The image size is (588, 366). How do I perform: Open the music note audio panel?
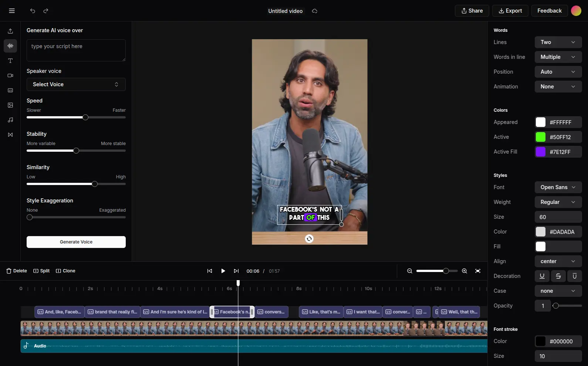pyautogui.click(x=10, y=120)
